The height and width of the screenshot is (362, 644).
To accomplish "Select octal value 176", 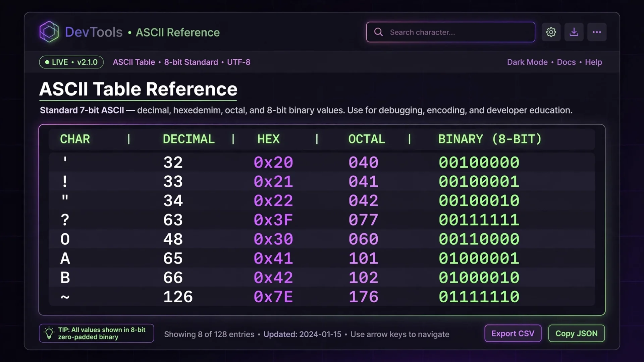I will [x=364, y=297].
